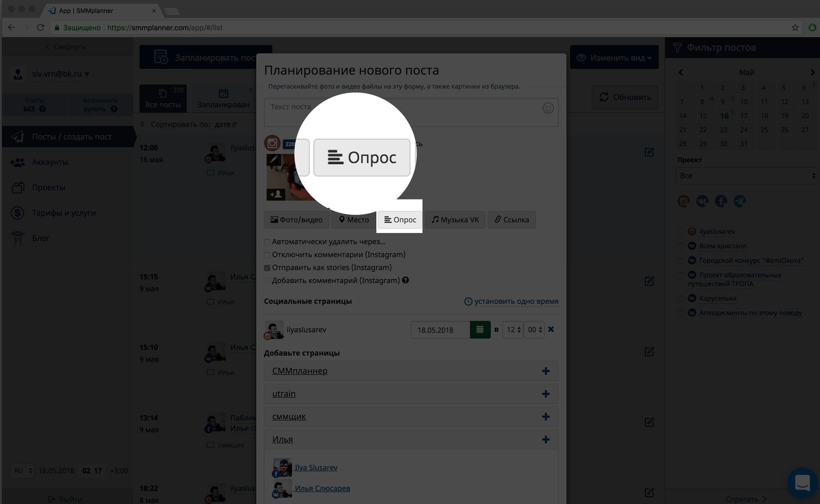
Task: Edit the 15:10 9 мая post
Action: click(x=649, y=352)
